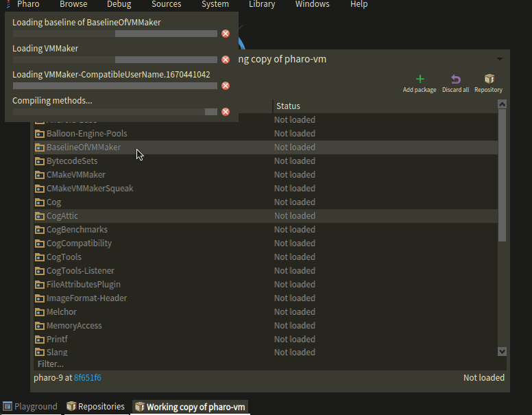
Task: Select the Working copy of pharo-vm taskbar tab
Action: point(190,407)
